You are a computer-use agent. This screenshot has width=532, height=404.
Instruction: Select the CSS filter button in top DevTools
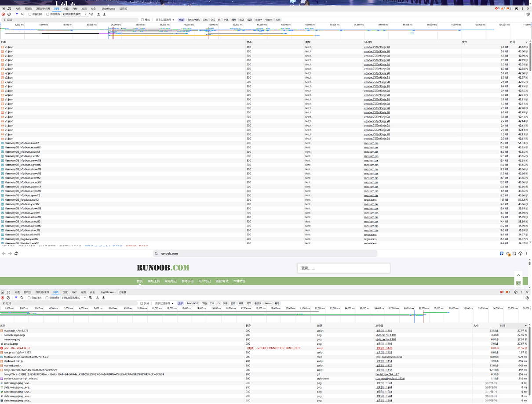(212, 20)
